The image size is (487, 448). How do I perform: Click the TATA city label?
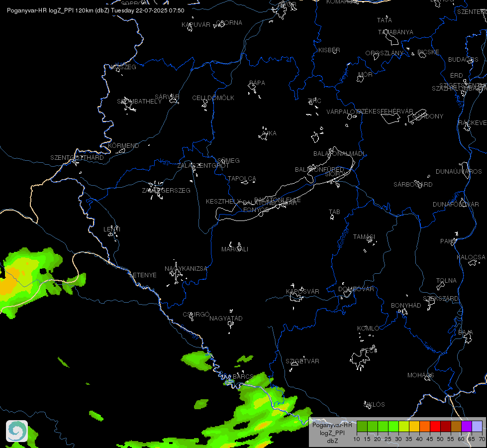(384, 20)
